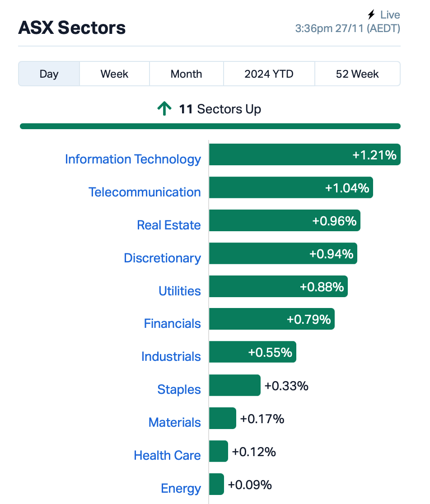Open the Health Care sector link
This screenshot has height=504, width=430.
(167, 456)
